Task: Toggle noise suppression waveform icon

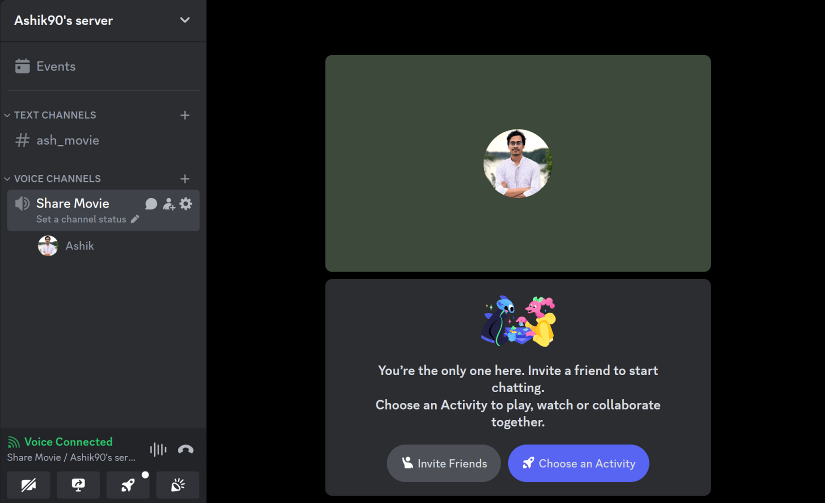Action: pos(158,449)
